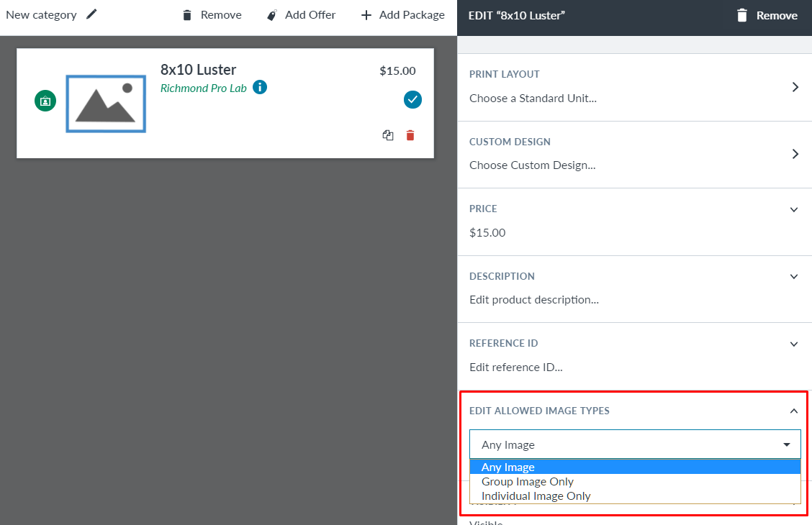
Task: Duplicate 8x10 Luster with the copy icon
Action: click(x=388, y=135)
